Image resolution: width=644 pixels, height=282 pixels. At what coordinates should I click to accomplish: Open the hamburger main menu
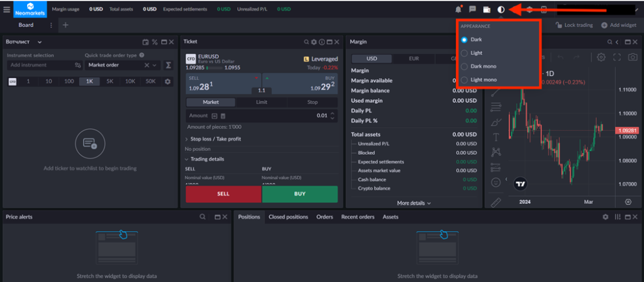[x=7, y=9]
